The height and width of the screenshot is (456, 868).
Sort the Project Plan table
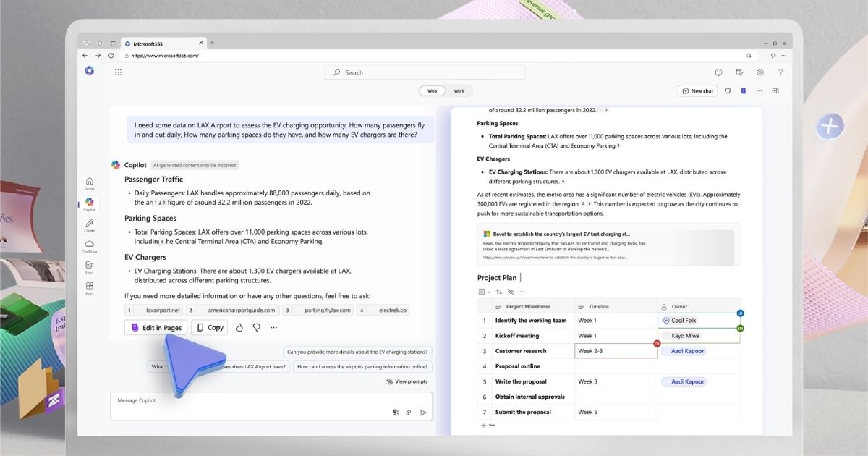pyautogui.click(x=498, y=292)
